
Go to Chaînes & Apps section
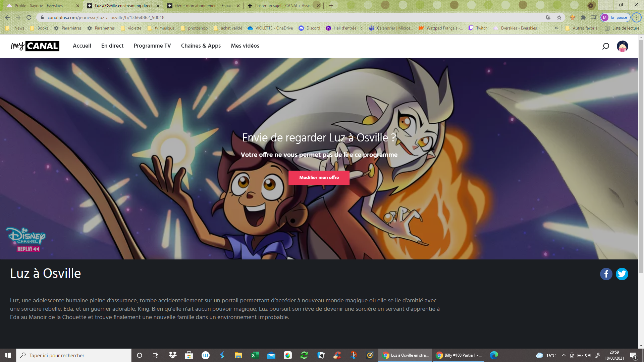(x=201, y=46)
